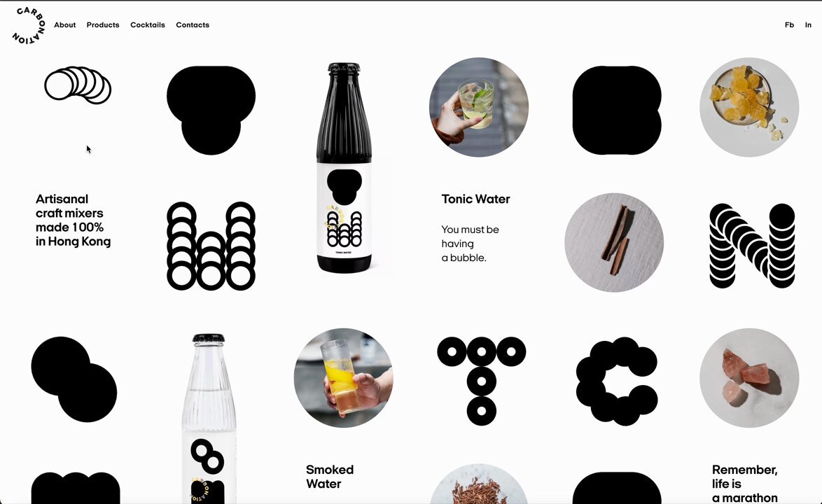Open the Smoked Water title
Image resolution: width=822 pixels, height=504 pixels.
(330, 477)
